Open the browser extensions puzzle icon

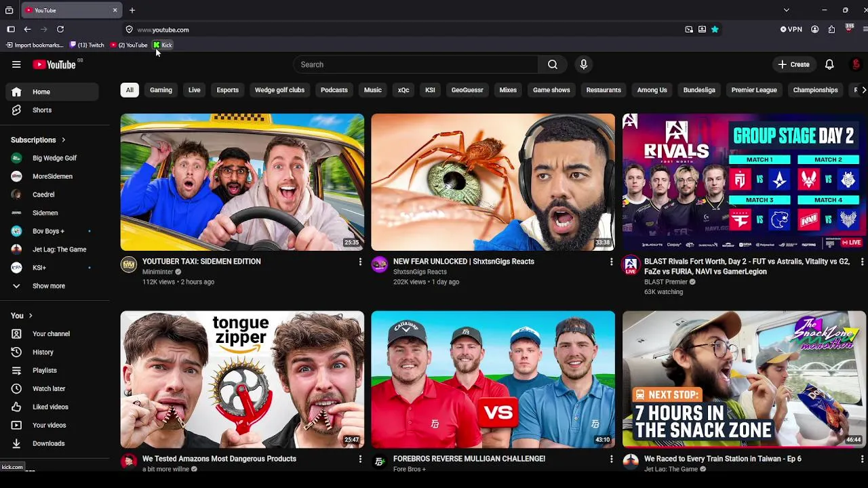831,29
